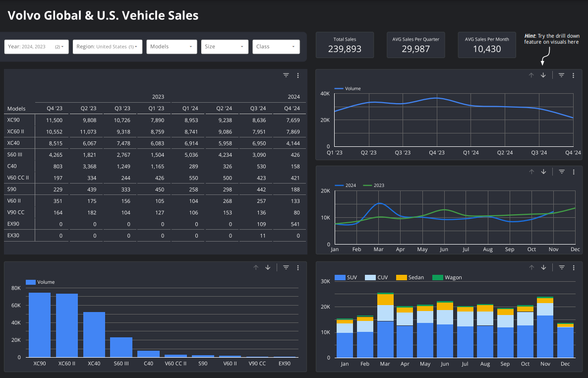Click the Total Sales scorecard

tap(345, 45)
